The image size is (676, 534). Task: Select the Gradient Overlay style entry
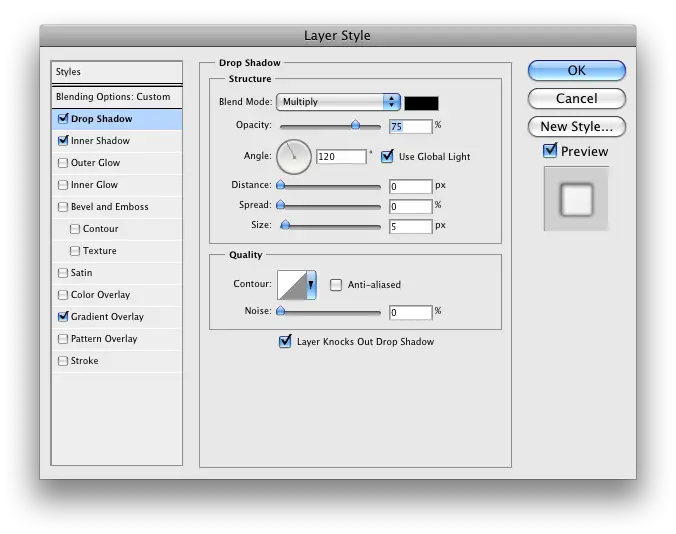click(x=107, y=317)
